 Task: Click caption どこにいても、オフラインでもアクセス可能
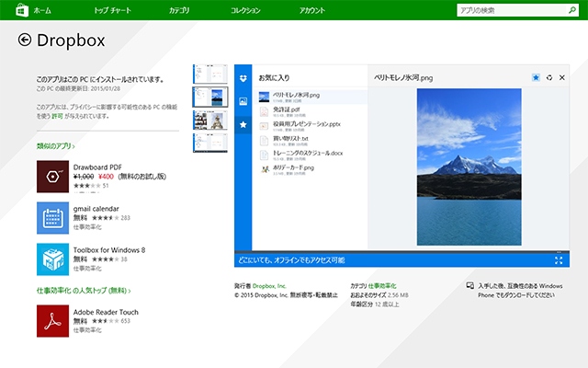[291, 260]
